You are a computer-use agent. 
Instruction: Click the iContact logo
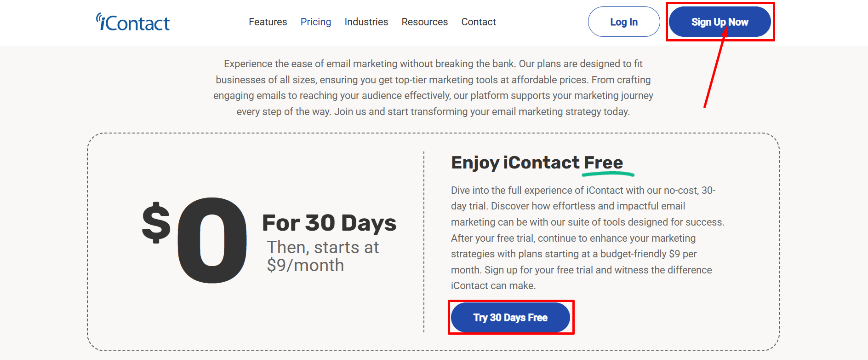pos(133,23)
